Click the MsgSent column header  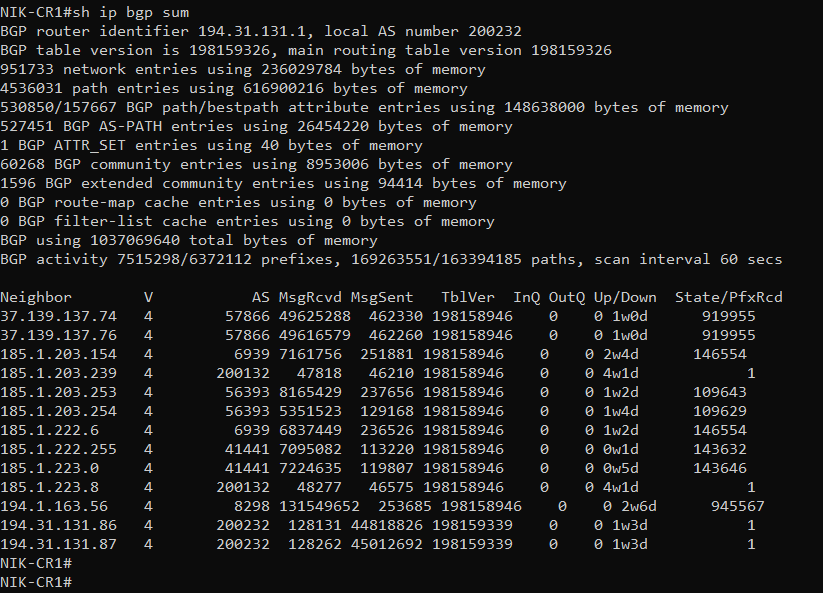tap(382, 298)
